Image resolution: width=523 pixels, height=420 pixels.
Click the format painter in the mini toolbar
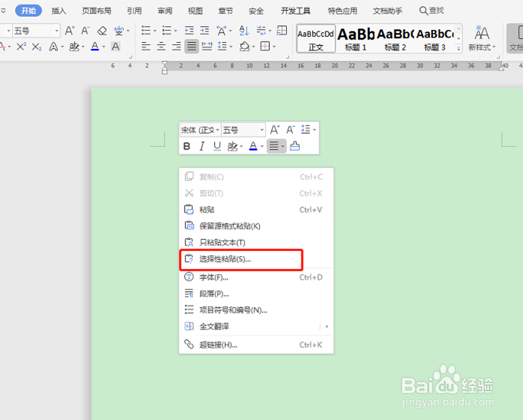[x=295, y=146]
